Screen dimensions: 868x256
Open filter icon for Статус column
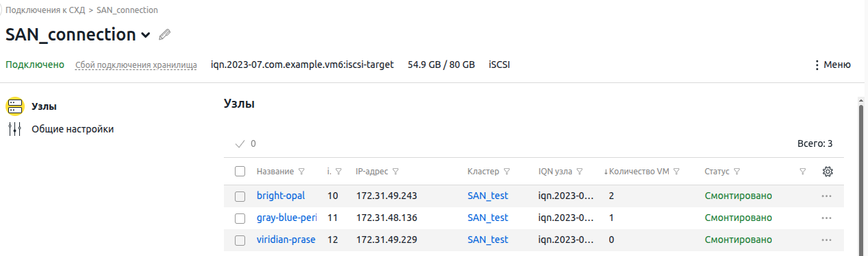click(x=737, y=172)
